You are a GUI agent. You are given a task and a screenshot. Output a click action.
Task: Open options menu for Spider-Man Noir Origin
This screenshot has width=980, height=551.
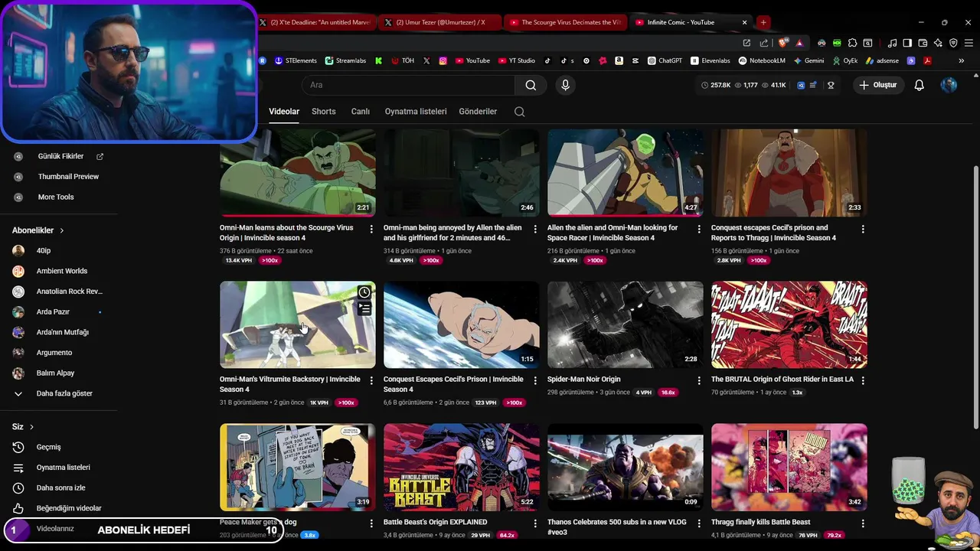(699, 380)
